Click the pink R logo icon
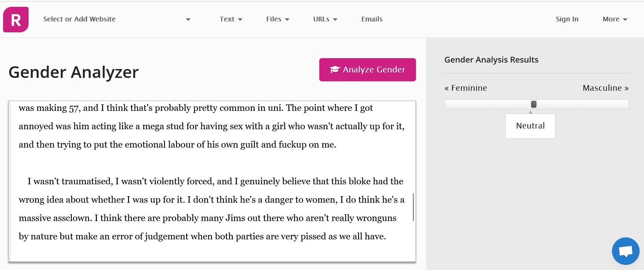The height and width of the screenshot is (270, 644). (16, 19)
